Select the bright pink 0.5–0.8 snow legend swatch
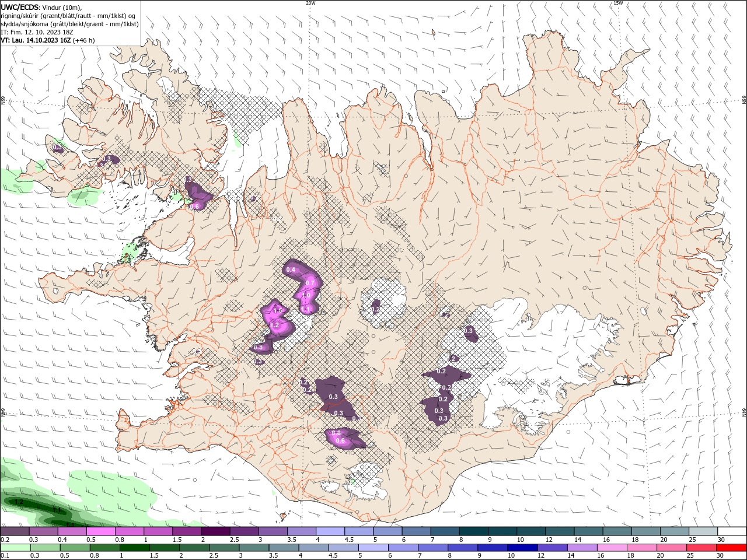This screenshot has width=747, height=560. point(100,531)
